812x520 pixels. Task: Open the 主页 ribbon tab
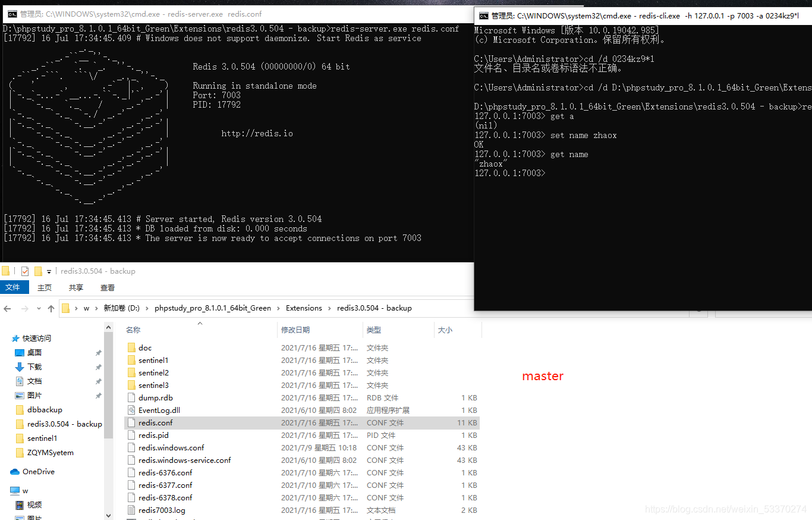pos(45,287)
